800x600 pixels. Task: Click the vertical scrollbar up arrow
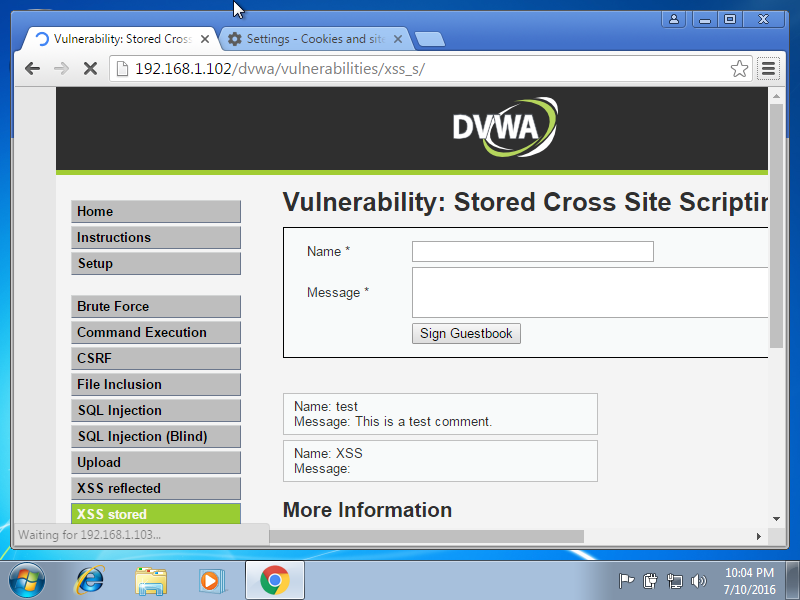point(776,96)
